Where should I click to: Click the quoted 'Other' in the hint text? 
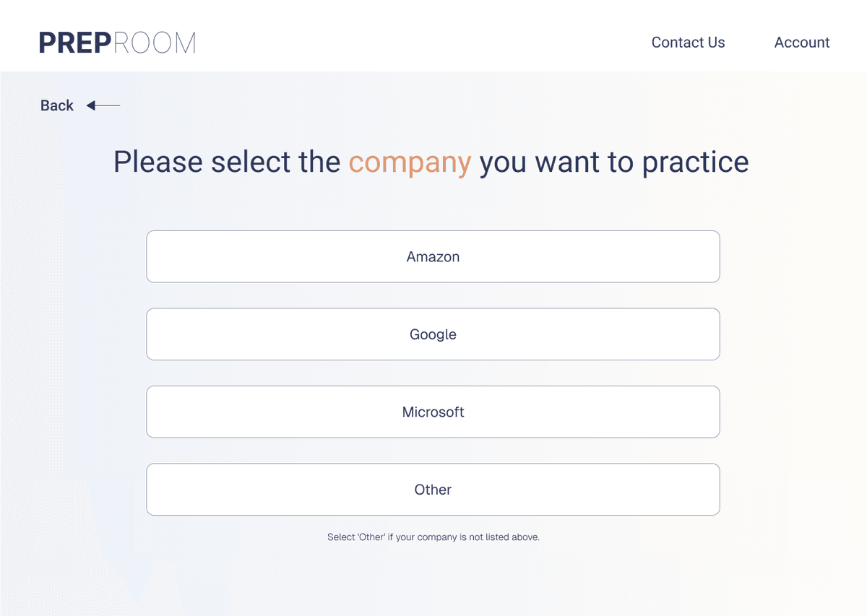pos(372,537)
